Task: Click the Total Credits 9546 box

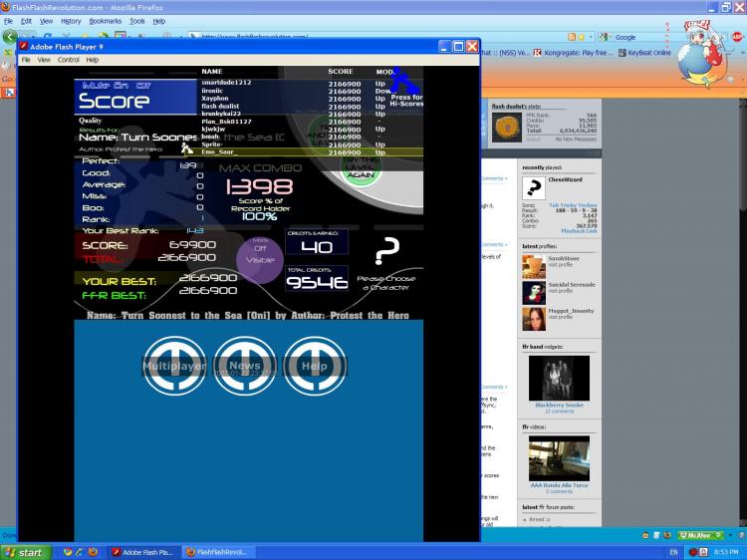Action: [317, 278]
